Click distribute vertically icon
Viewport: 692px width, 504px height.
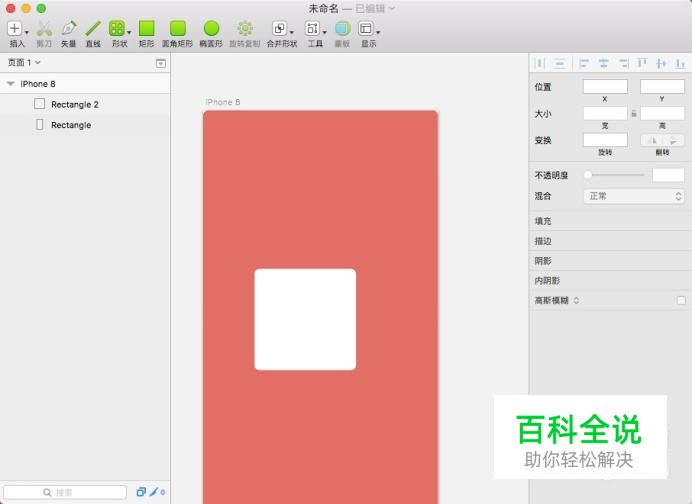click(560, 64)
